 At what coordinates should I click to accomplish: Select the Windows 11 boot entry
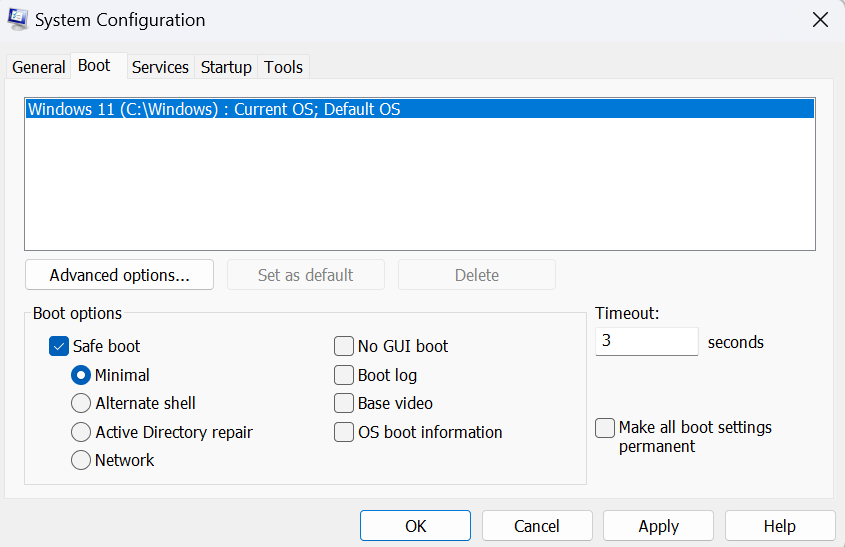click(x=214, y=109)
